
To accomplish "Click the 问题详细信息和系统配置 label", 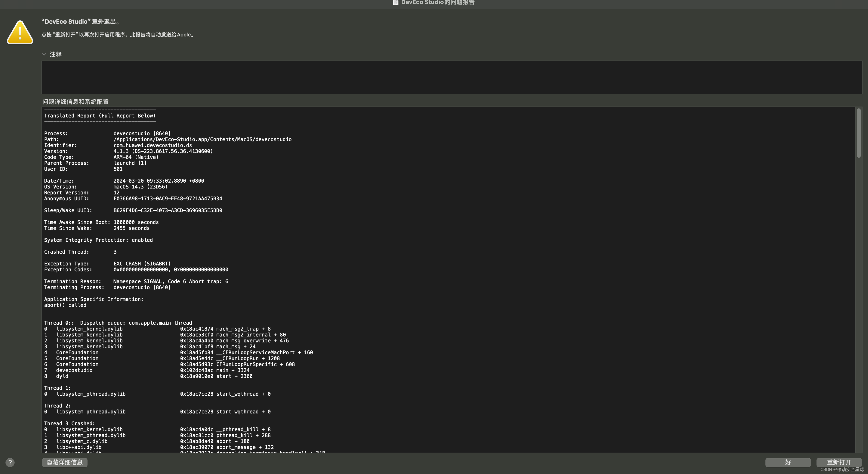I will pyautogui.click(x=75, y=102).
